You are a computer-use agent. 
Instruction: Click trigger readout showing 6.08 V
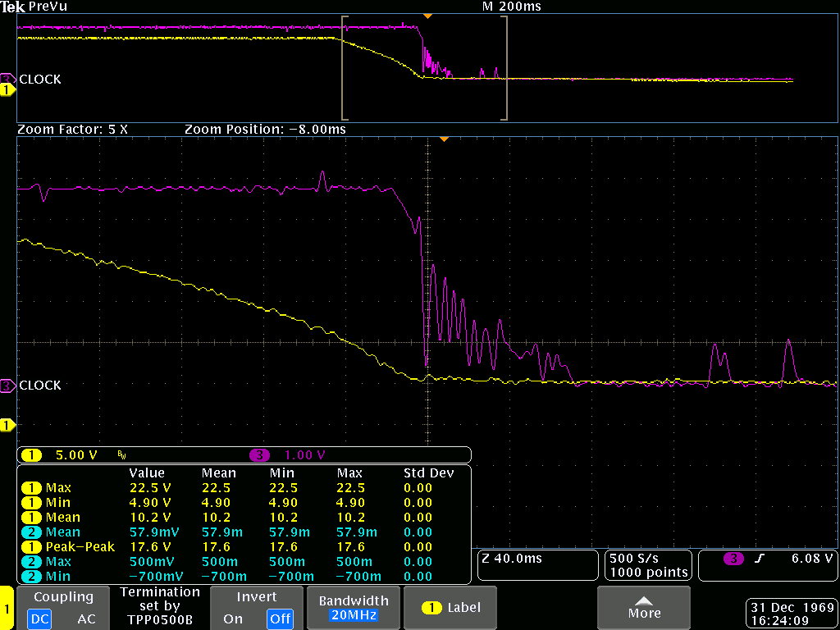point(767,565)
